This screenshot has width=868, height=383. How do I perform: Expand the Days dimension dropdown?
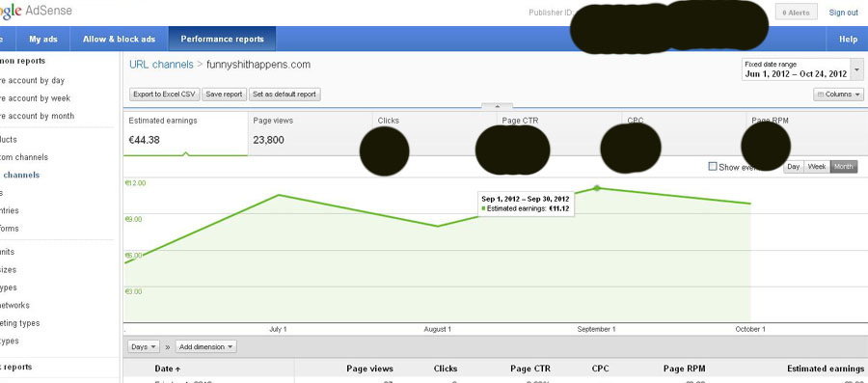(x=144, y=347)
